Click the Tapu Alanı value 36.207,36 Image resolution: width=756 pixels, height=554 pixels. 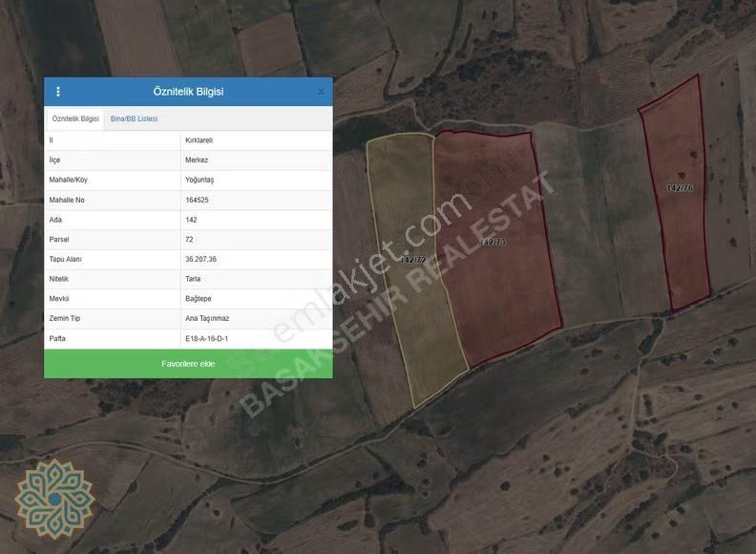[200, 259]
